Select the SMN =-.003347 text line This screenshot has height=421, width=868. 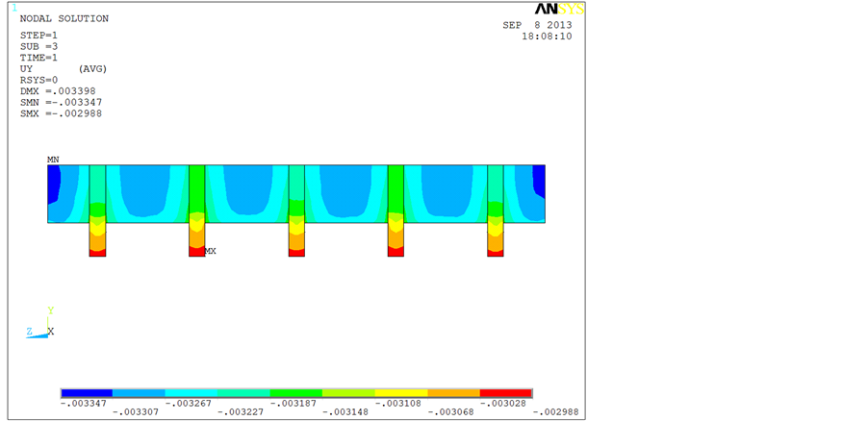[x=61, y=102]
